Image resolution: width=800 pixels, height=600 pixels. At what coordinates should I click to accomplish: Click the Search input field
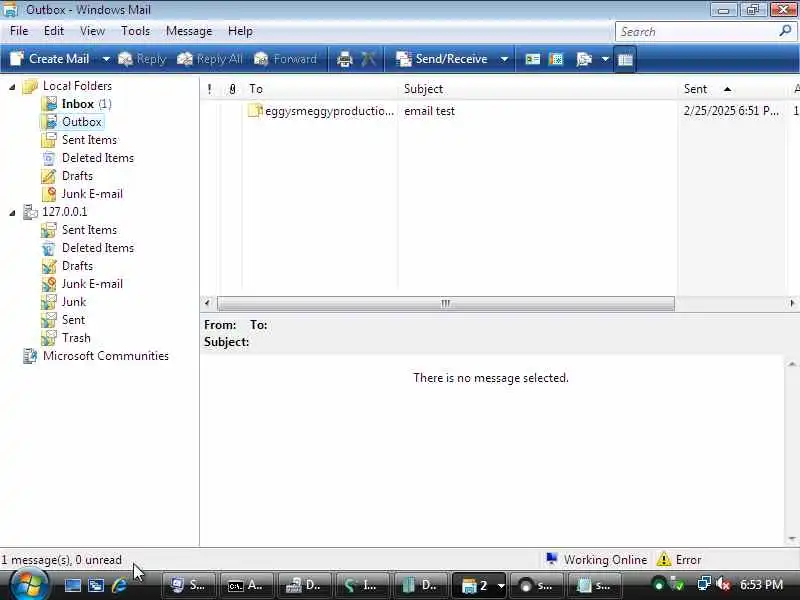(x=696, y=32)
